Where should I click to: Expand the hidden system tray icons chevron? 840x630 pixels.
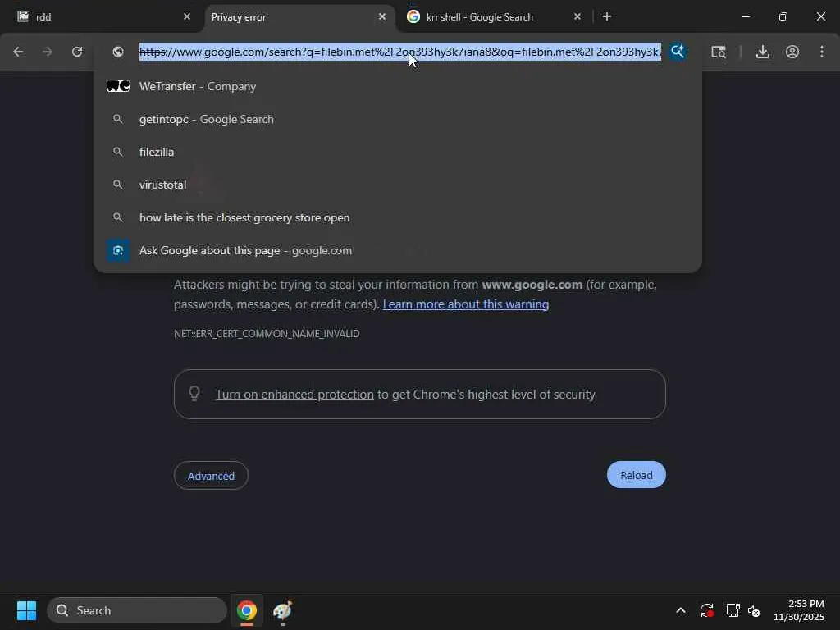[681, 610]
